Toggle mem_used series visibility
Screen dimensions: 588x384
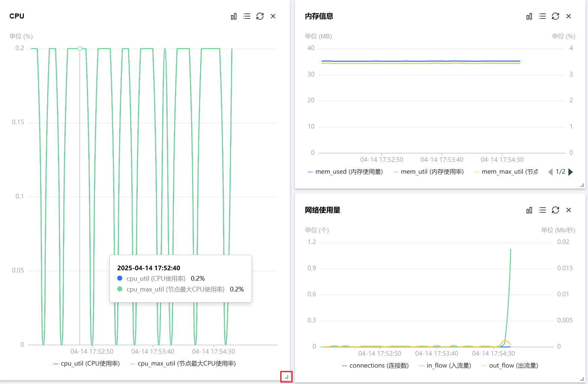345,172
